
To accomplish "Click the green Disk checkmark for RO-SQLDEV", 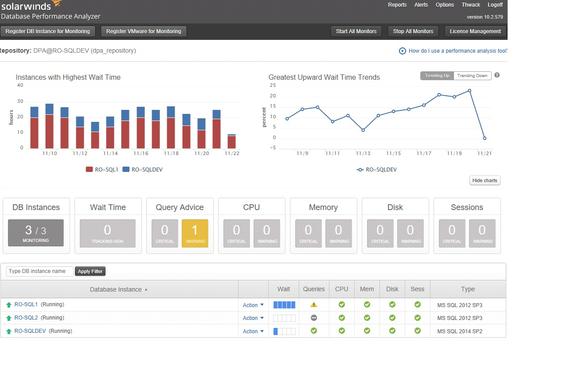I will point(392,331).
